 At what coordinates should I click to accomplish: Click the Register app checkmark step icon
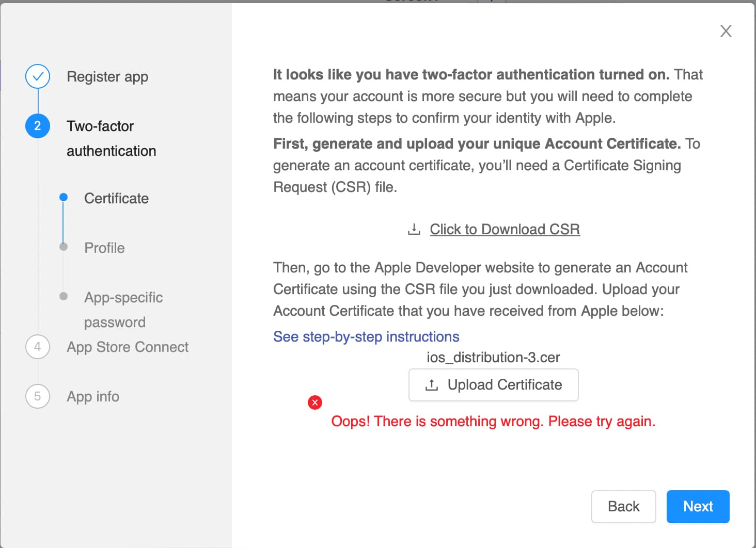coord(38,77)
